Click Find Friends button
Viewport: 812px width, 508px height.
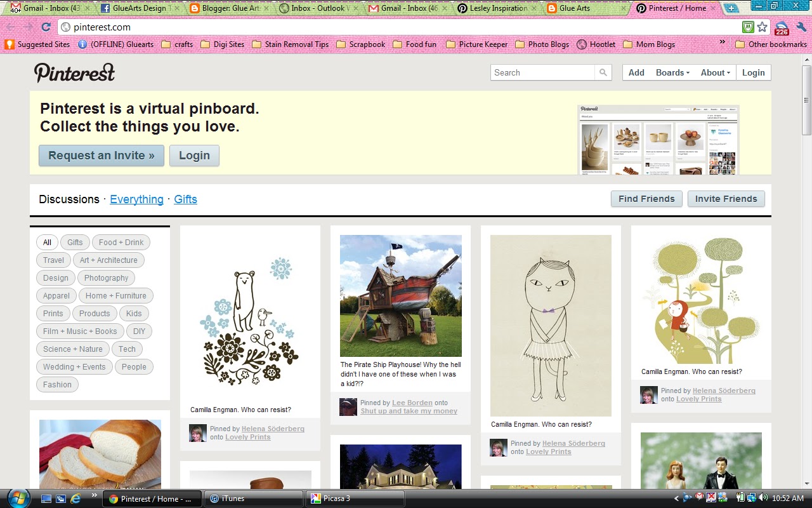[646, 199]
